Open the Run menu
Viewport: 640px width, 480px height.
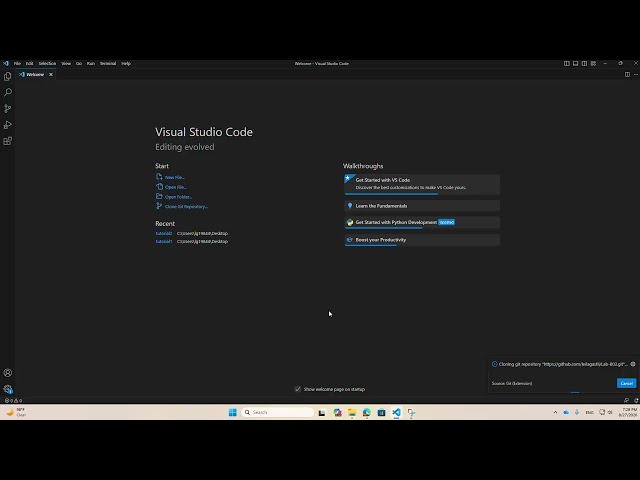(91, 64)
